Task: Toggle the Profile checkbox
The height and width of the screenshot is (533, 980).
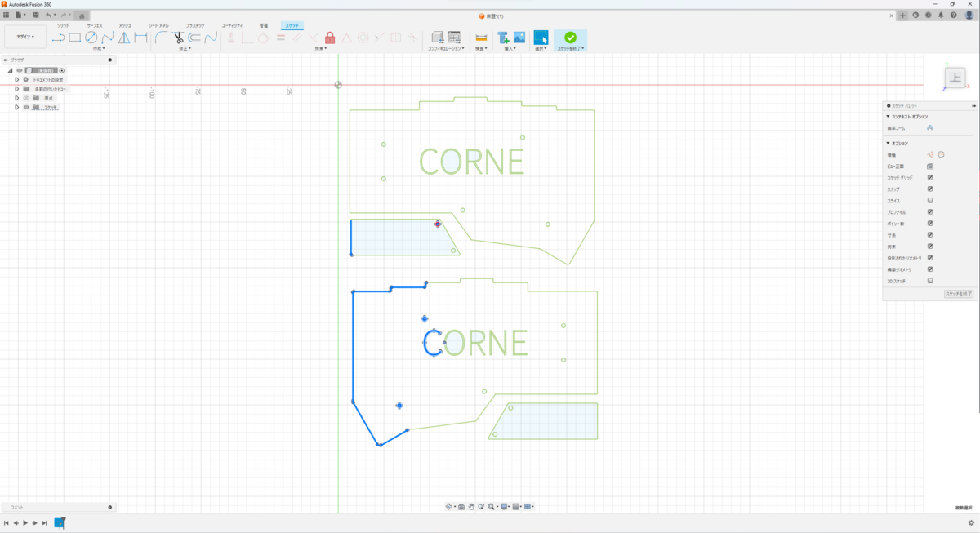Action: (x=930, y=212)
